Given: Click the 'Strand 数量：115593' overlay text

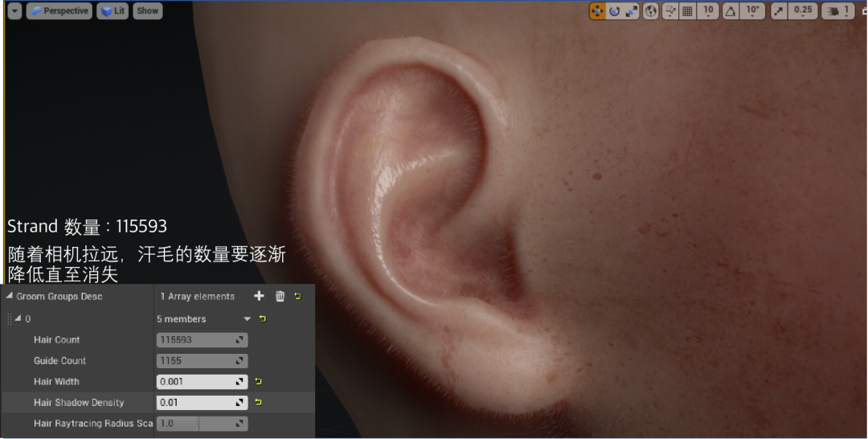Looking at the screenshot, I should tap(87, 227).
